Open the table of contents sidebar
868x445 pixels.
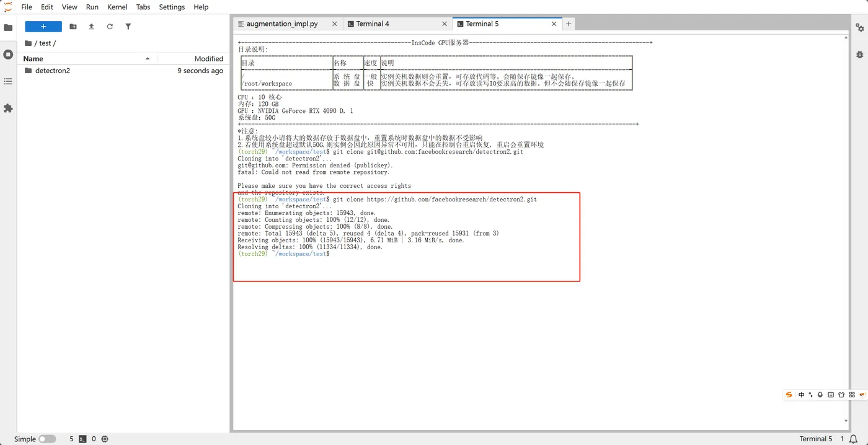coord(8,81)
